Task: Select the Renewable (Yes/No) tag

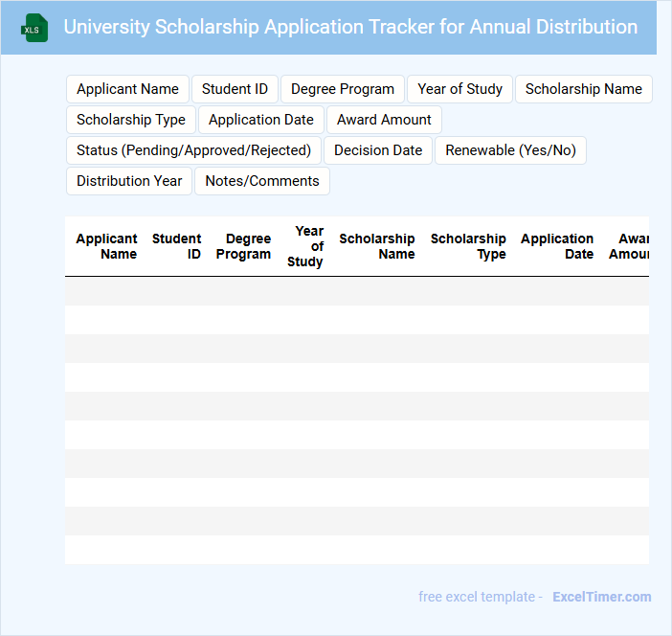Action: (x=510, y=150)
